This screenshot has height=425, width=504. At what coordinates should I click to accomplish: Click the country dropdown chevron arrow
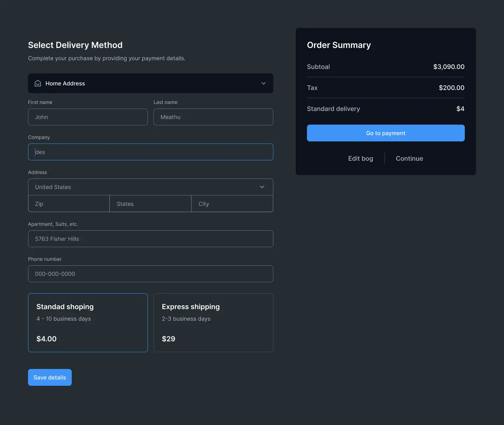pos(262,187)
